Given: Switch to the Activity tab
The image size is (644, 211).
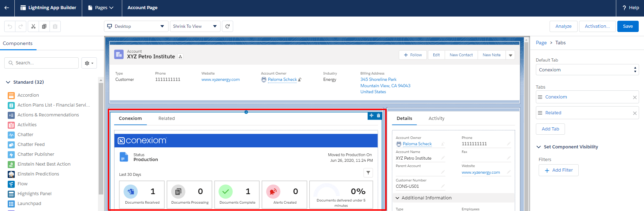Looking at the screenshot, I should 436,119.
